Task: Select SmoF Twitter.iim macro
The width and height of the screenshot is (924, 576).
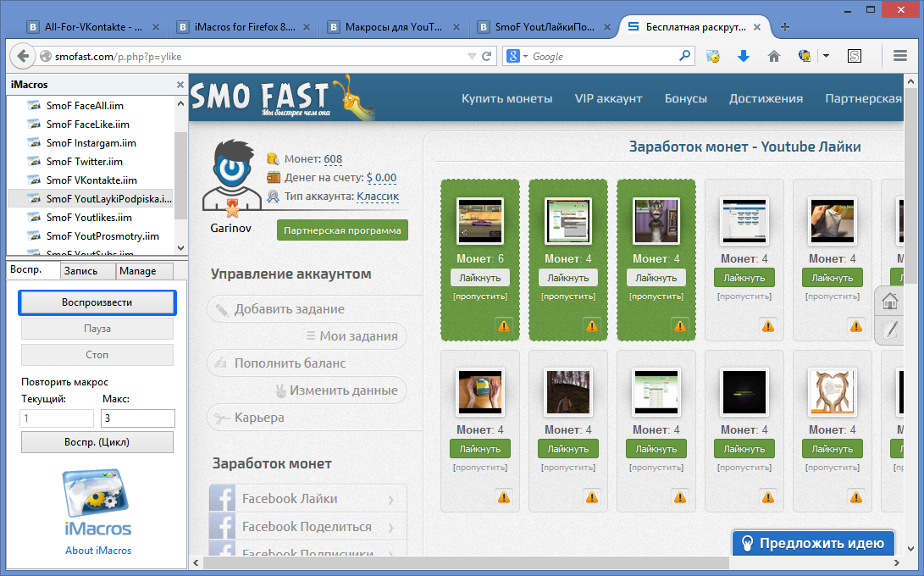Action: point(84,162)
